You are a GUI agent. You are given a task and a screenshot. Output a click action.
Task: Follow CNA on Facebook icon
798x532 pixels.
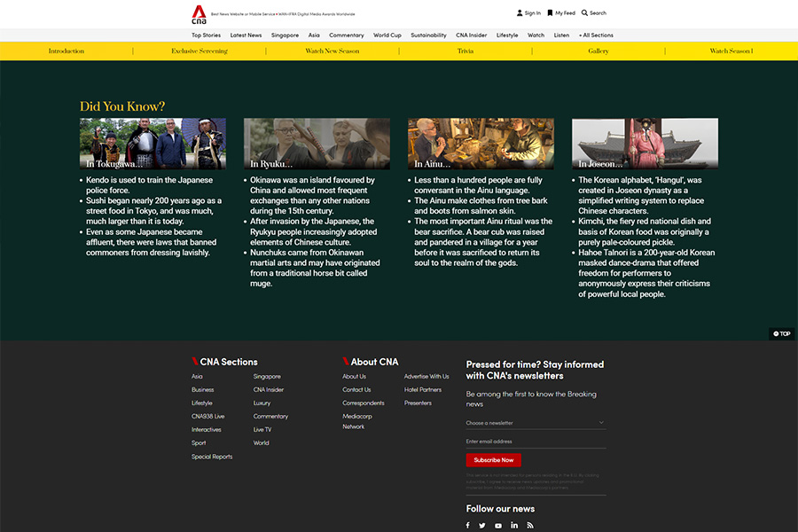click(467, 526)
